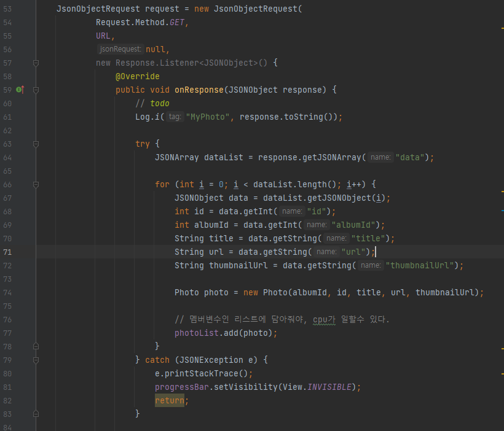Collapse the onResponse method fold at line 59
The image size is (504, 431).
(36, 90)
